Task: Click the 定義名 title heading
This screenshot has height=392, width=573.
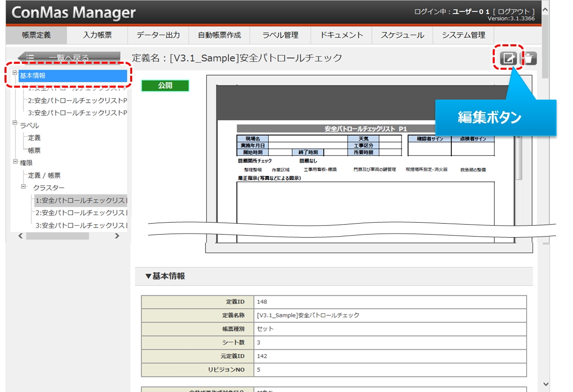Action: coord(237,58)
